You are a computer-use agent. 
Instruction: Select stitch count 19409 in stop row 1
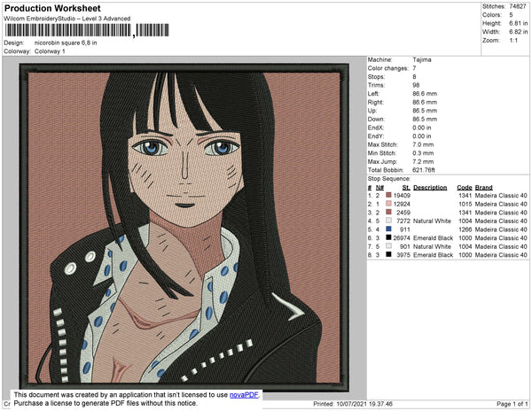(402, 196)
